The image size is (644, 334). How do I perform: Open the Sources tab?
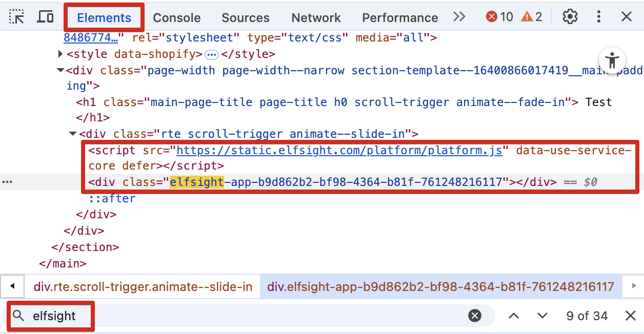245,18
